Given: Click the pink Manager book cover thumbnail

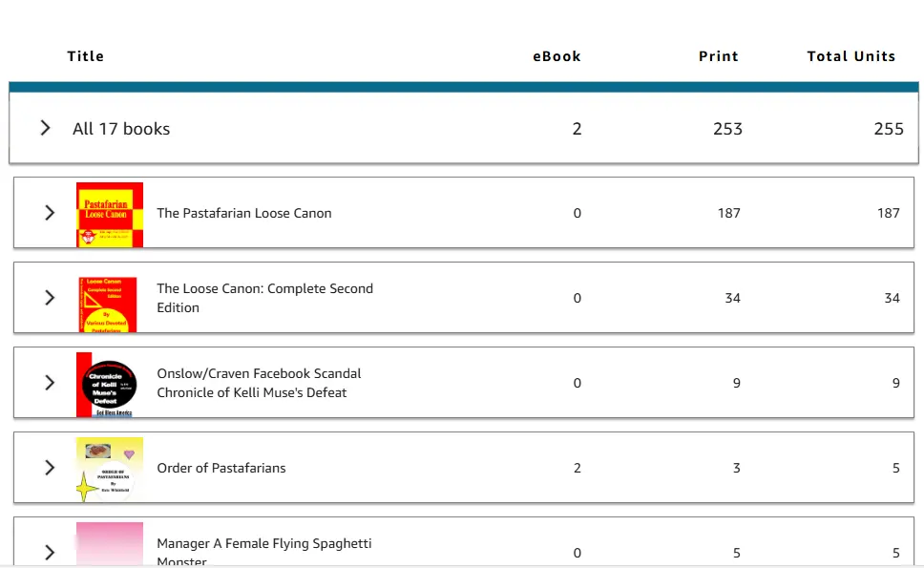Looking at the screenshot, I should [x=110, y=544].
